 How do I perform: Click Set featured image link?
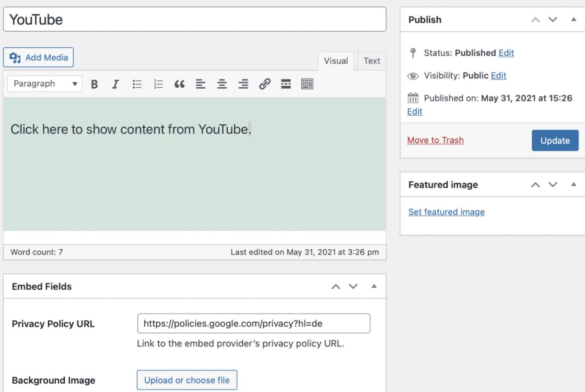click(446, 212)
